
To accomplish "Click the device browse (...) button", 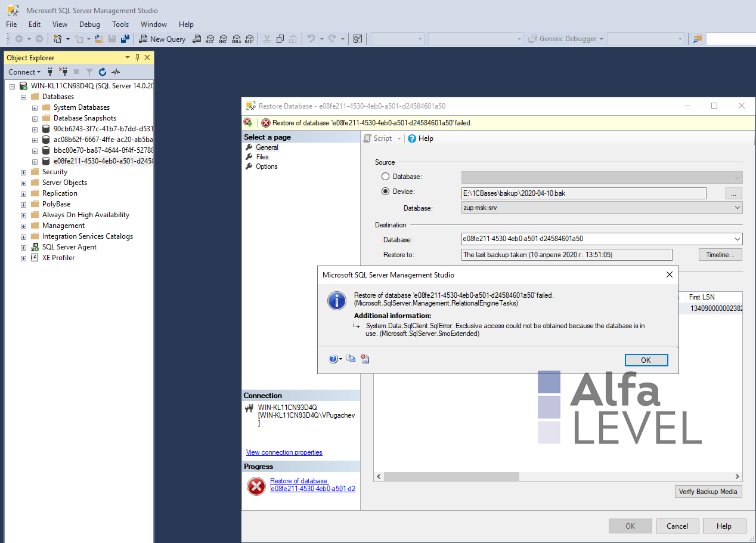I will tap(734, 193).
